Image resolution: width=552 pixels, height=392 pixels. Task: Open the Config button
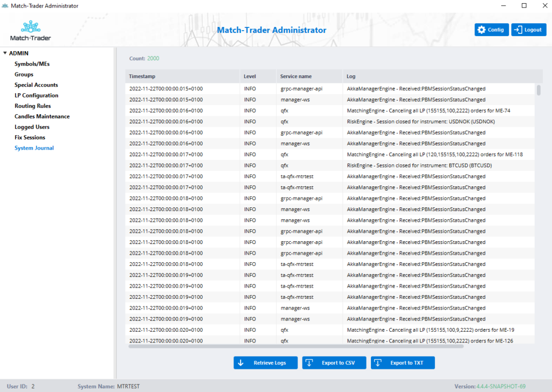(x=492, y=30)
